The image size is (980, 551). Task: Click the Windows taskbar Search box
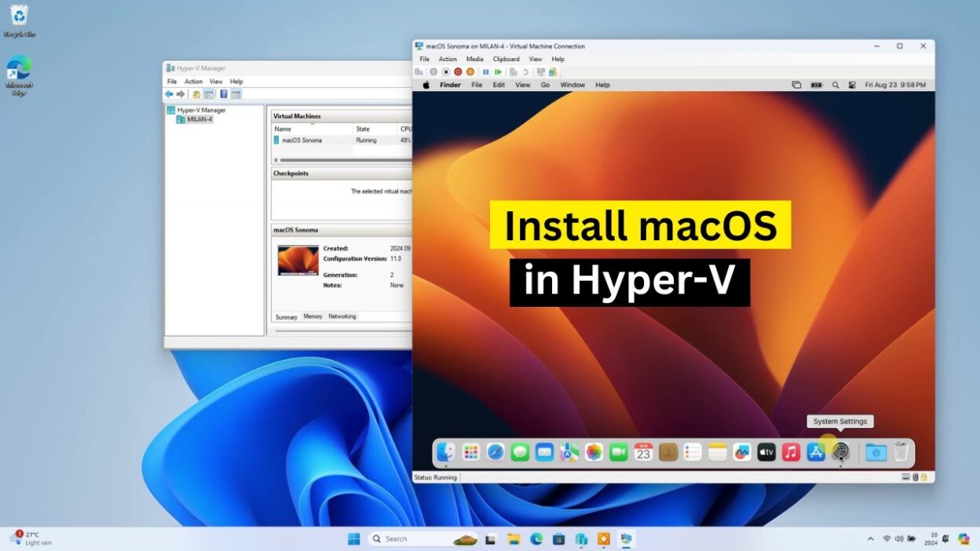[408, 539]
